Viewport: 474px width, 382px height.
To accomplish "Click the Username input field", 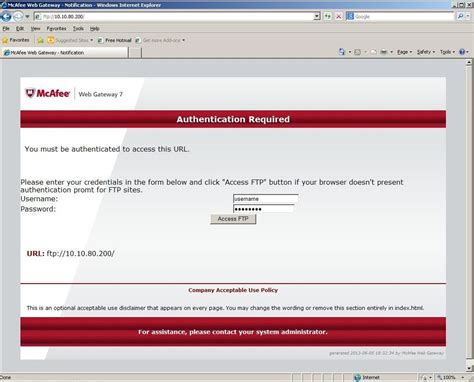I will pos(265,199).
